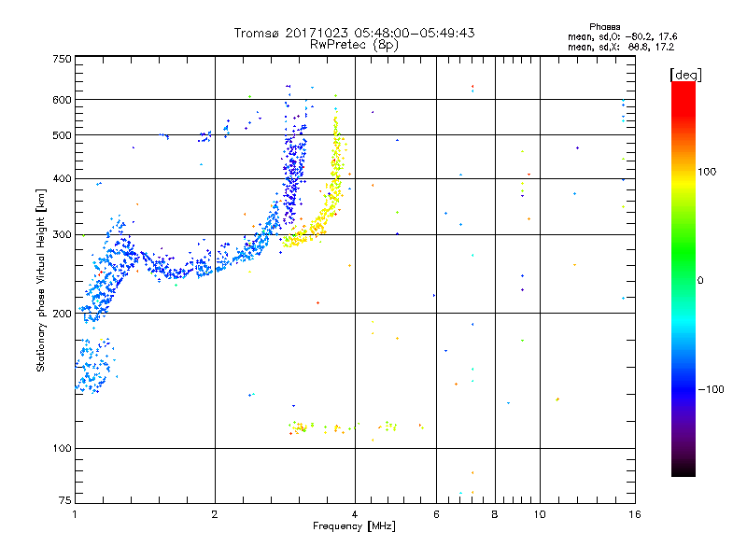Image resolution: width=747 pixels, height=560 pixels.
Task: Click the Stationary phase Virtual Height [km] axis label
Action: click(x=40, y=281)
